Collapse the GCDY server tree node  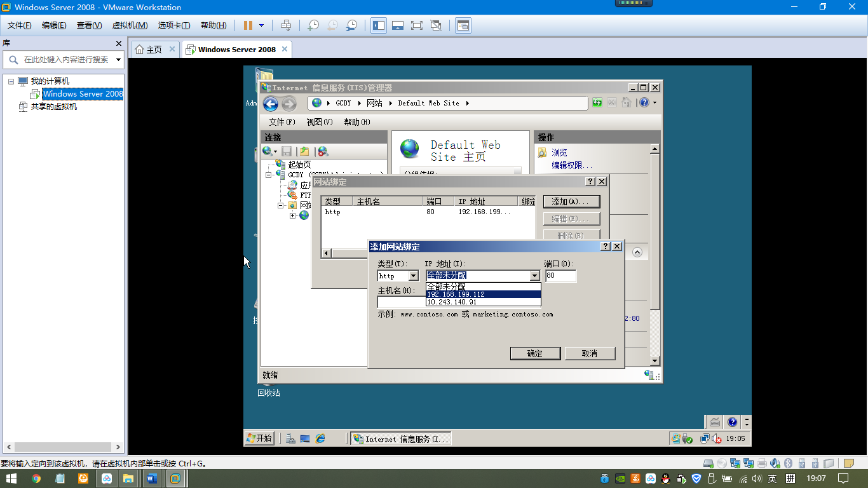click(268, 175)
